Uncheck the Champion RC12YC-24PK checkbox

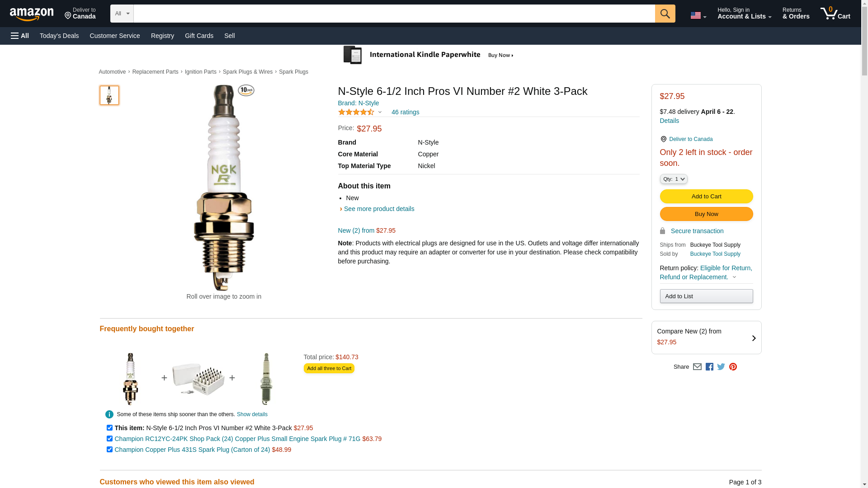pyautogui.click(x=109, y=438)
